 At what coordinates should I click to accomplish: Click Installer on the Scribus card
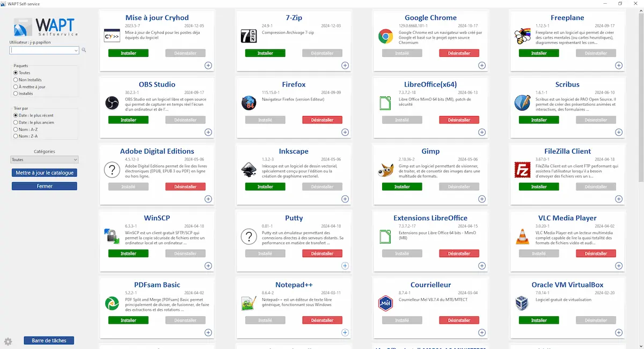(539, 120)
